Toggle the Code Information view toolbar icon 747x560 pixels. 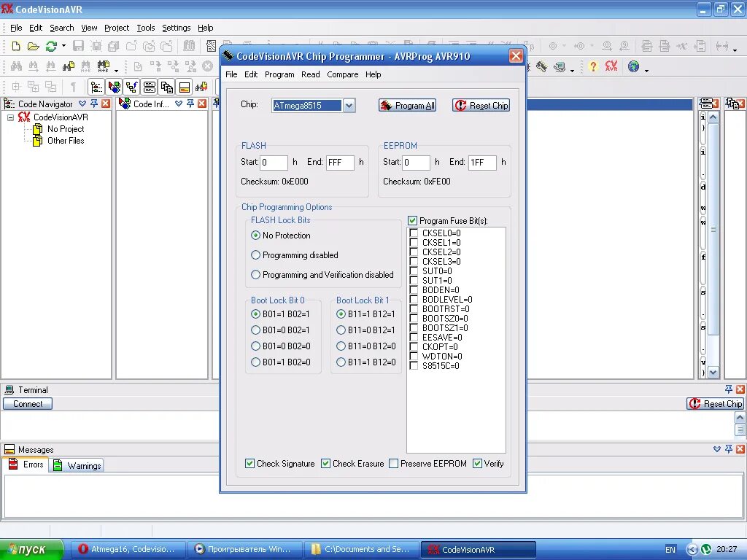coord(115,87)
